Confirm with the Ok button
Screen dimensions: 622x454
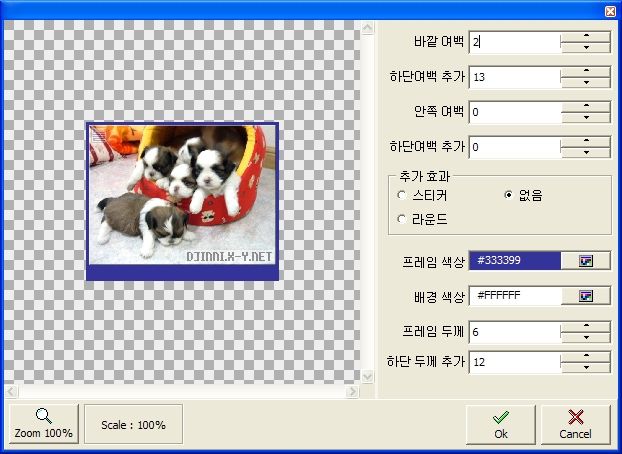tap(501, 425)
